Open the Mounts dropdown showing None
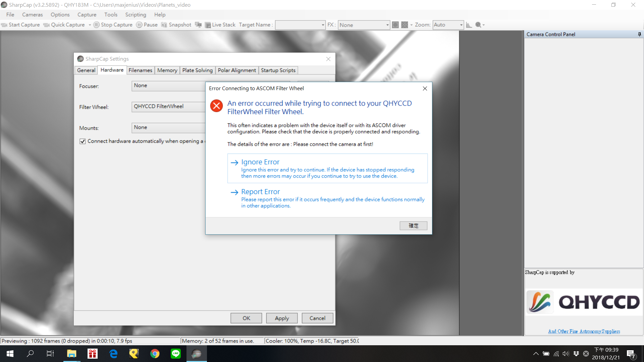The image size is (644, 362). pyautogui.click(x=168, y=128)
